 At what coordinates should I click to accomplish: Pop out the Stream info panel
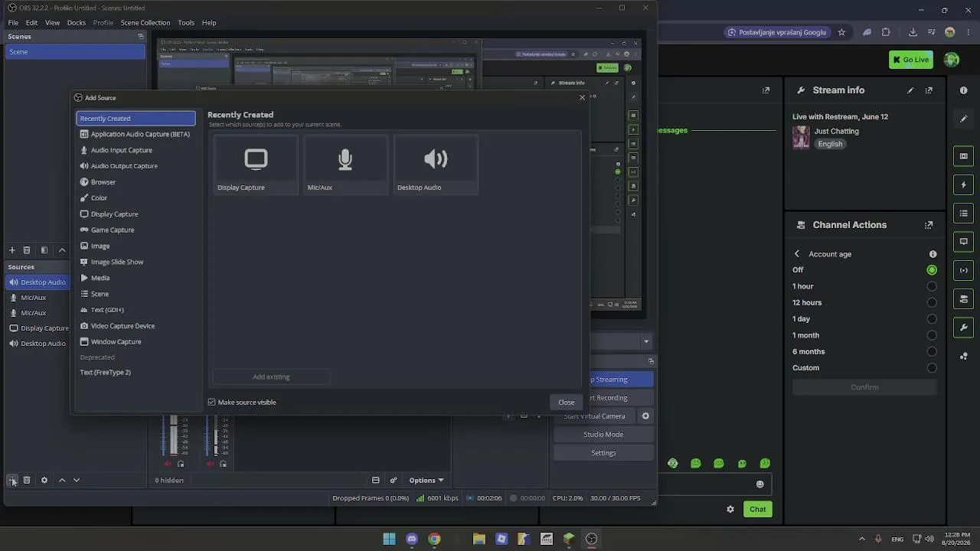click(929, 90)
